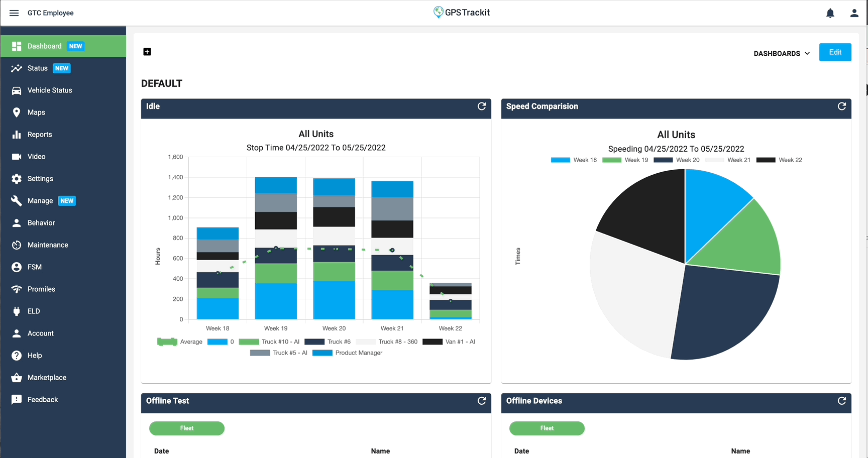Click the ELD plug icon
Image resolution: width=868 pixels, height=458 pixels.
(17, 311)
